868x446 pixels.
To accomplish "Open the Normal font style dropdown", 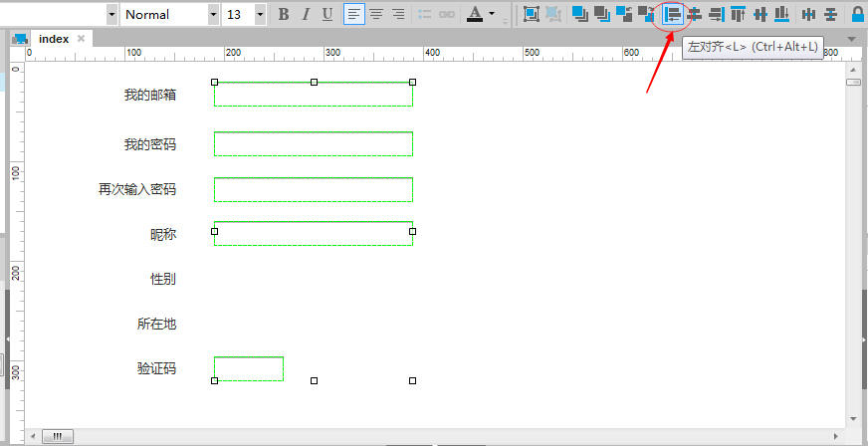I will (213, 14).
